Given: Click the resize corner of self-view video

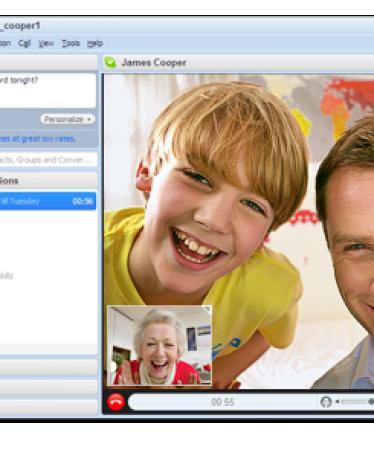Looking at the screenshot, I should pos(208,309).
